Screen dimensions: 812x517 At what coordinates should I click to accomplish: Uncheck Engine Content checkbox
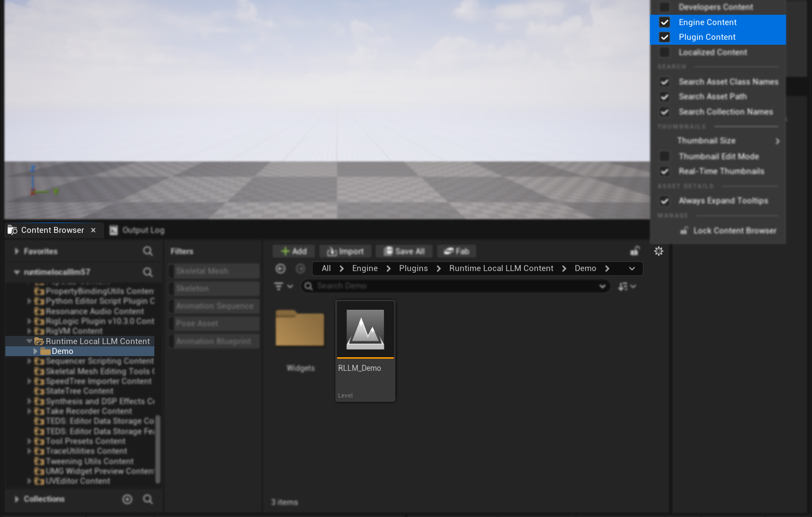665,22
